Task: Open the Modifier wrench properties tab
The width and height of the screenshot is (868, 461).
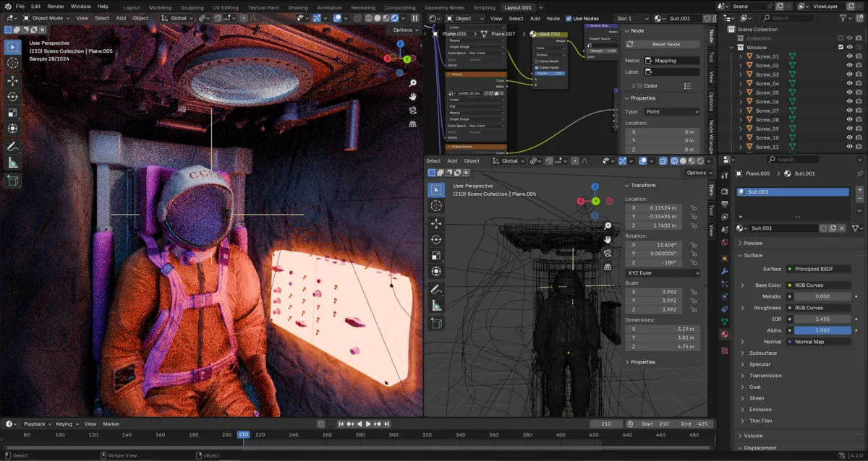Action: point(725,271)
